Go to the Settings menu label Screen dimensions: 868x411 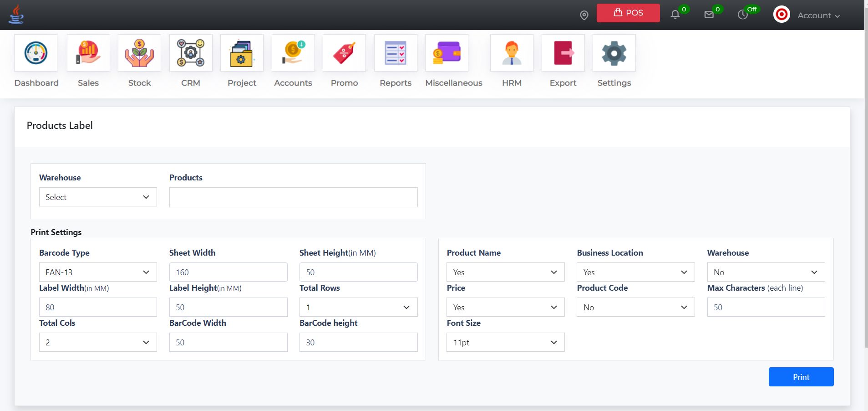pos(614,83)
